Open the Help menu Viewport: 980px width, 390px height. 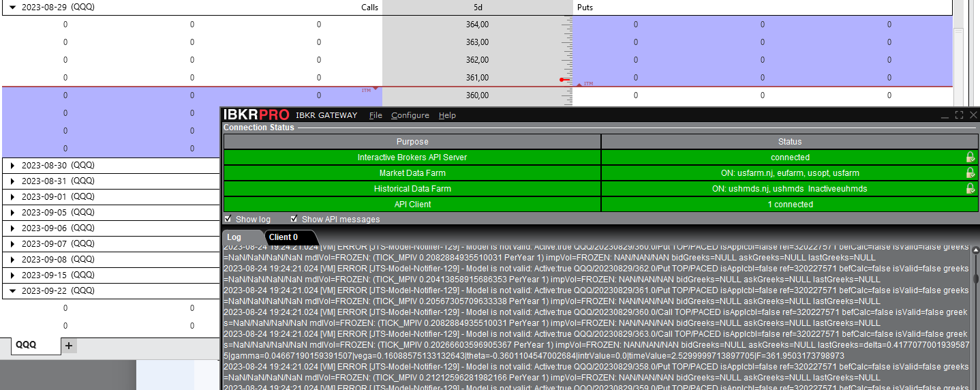point(447,115)
